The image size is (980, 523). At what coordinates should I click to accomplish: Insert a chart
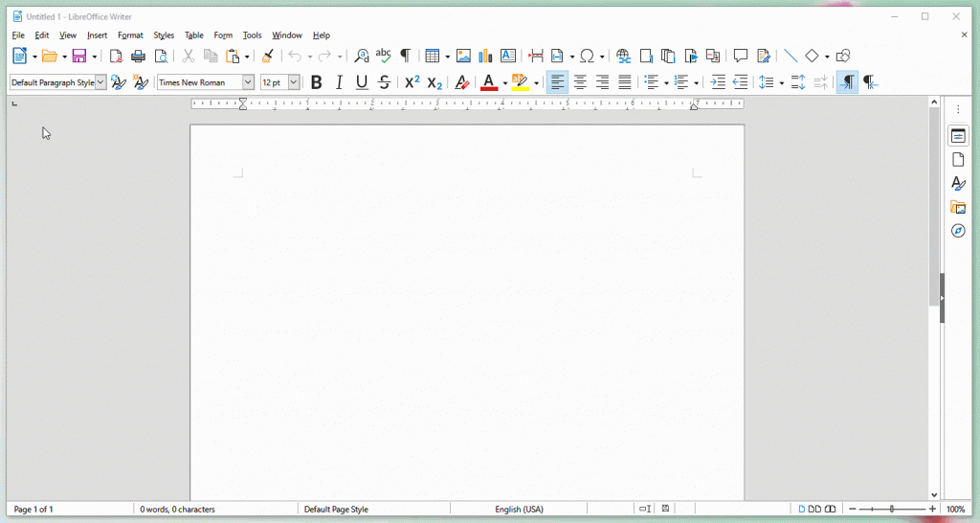[485, 57]
